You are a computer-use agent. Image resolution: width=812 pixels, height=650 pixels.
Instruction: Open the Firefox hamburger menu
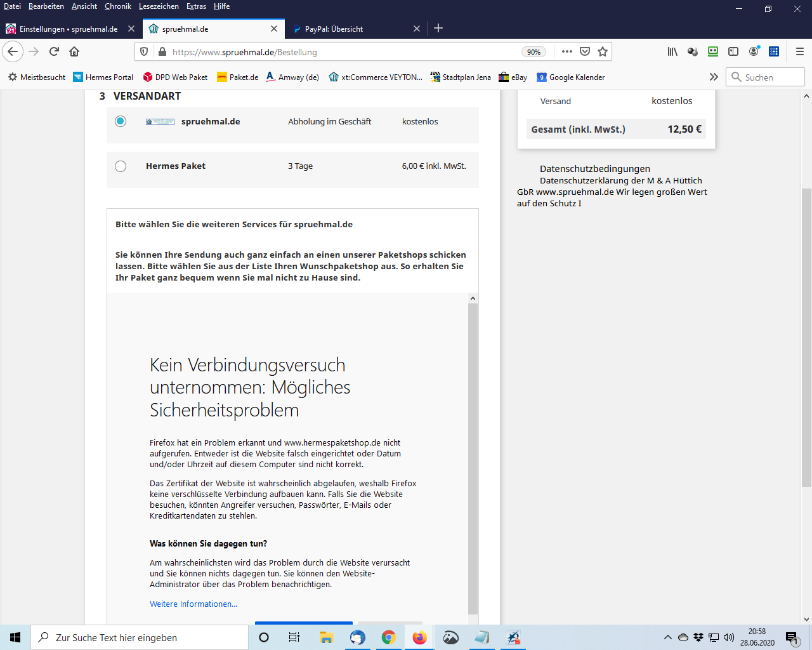pyautogui.click(x=799, y=52)
